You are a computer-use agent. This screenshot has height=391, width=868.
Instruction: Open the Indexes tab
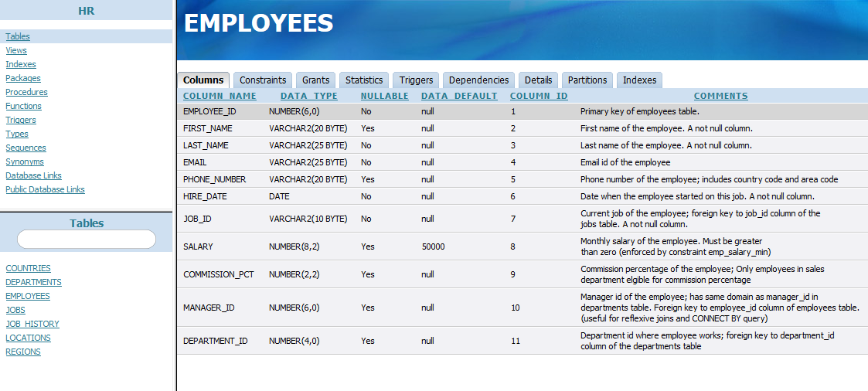(639, 80)
